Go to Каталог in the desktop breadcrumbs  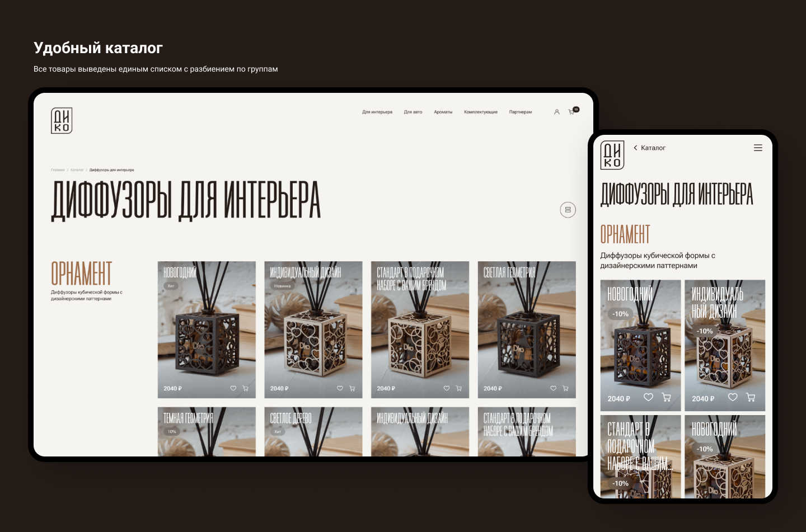pyautogui.click(x=77, y=170)
